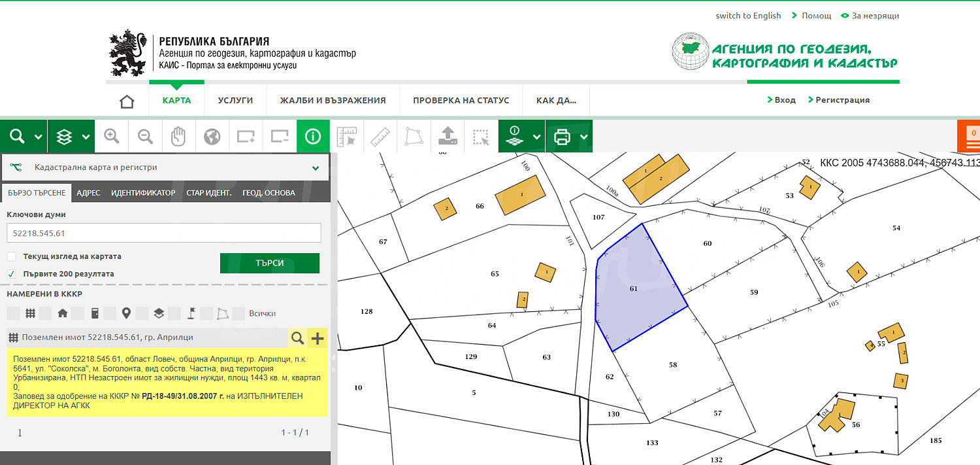Open the print options dropdown arrow
980x465 pixels.
(x=584, y=137)
